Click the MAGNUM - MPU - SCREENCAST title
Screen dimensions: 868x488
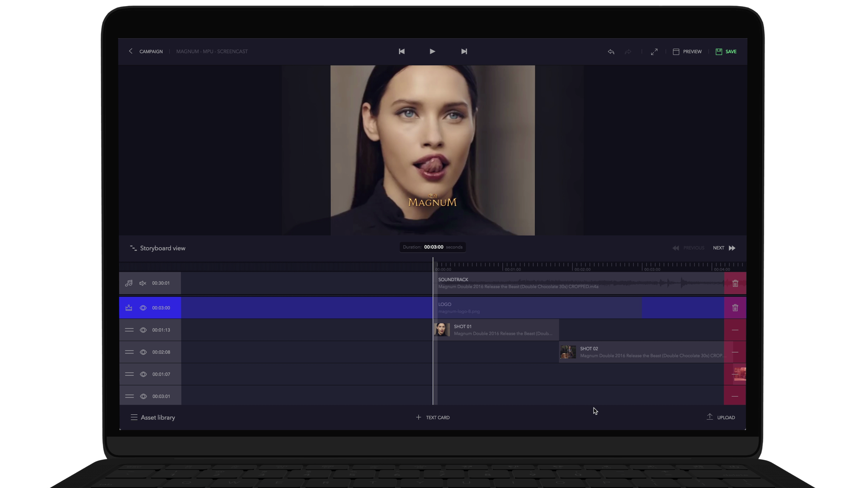[x=212, y=52]
